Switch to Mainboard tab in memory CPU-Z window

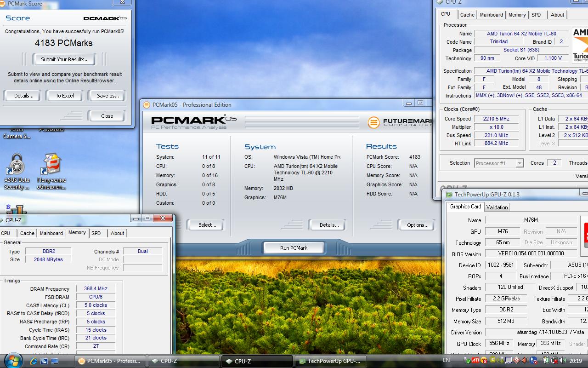click(x=51, y=233)
